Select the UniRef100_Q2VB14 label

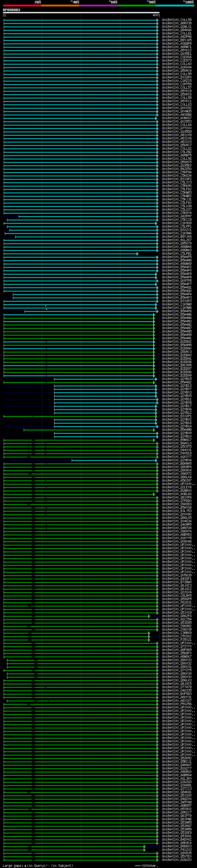177,426
